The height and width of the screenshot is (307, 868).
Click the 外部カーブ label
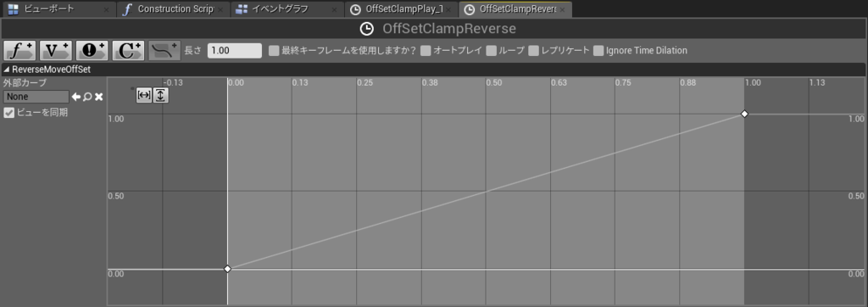pos(25,82)
